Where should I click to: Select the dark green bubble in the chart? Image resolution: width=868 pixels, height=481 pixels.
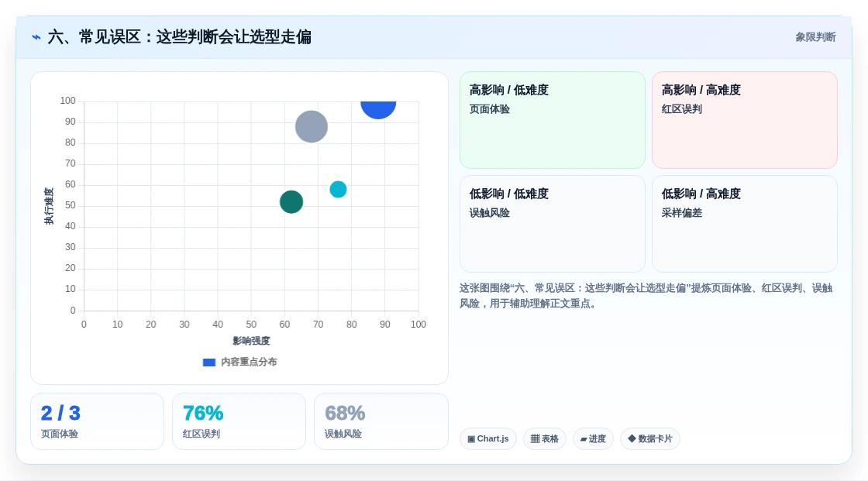[x=291, y=201]
